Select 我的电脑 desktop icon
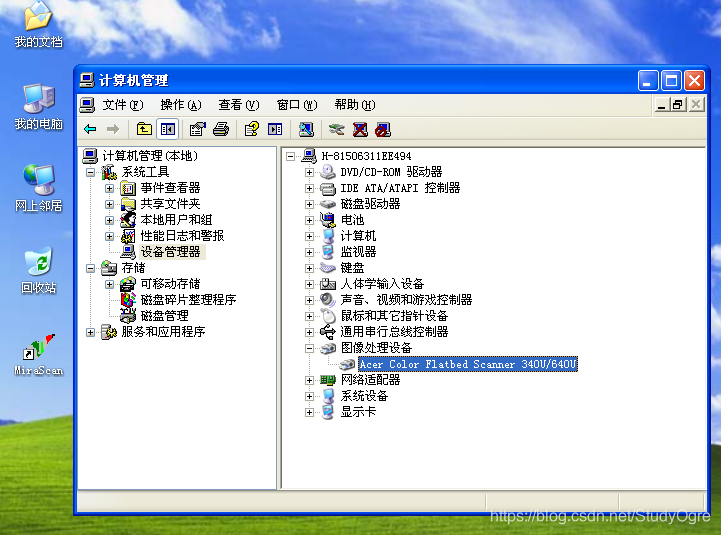This screenshot has width=721, height=535. point(39,107)
